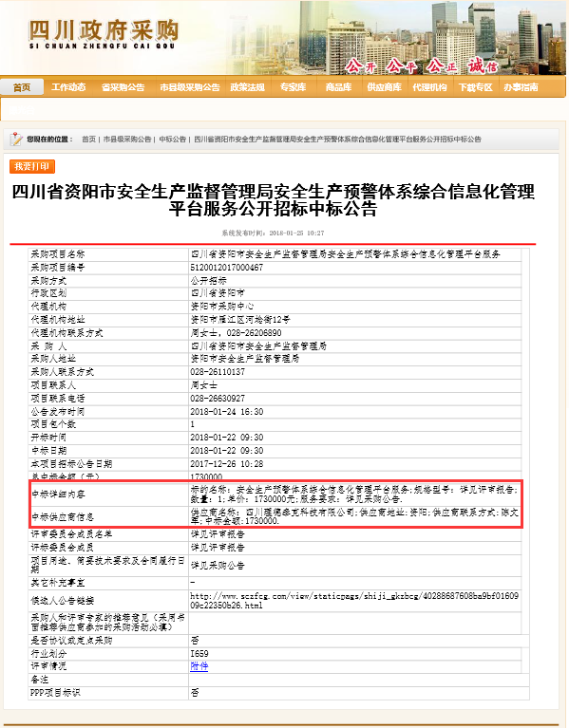Click agency address 资阳市雁江区河始街12号
Image resolution: width=569 pixels, height=728 pixels.
point(240,320)
